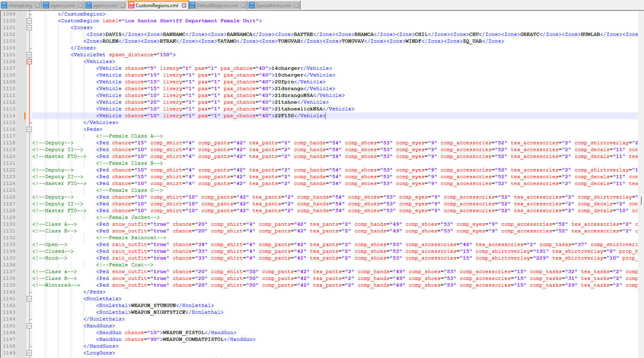644x358 pixels.
Task: Click the save-state icon on change.log tab
Action: (4, 6)
